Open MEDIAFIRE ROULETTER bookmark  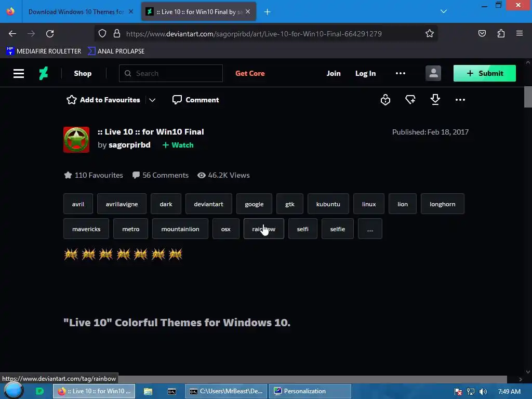(44, 51)
